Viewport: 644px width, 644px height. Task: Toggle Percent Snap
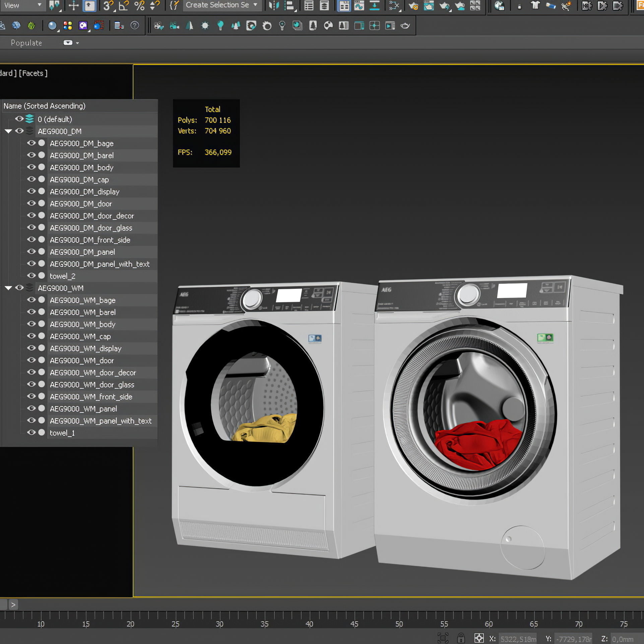(x=139, y=5)
